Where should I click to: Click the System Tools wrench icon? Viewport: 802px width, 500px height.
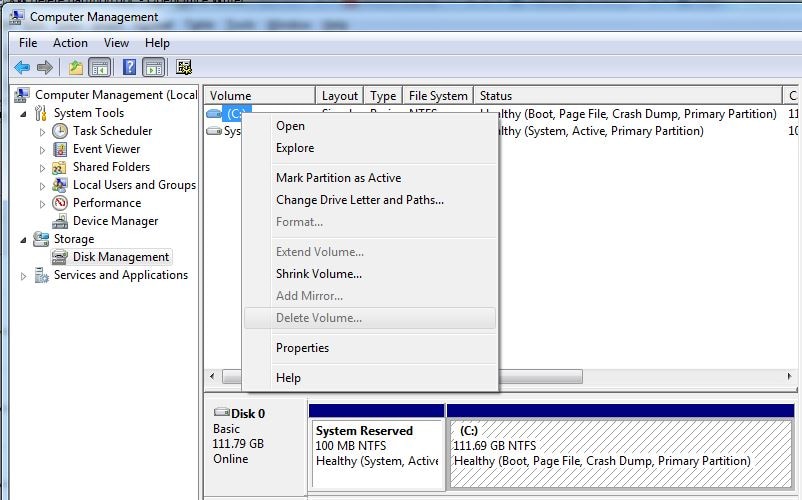coord(41,113)
